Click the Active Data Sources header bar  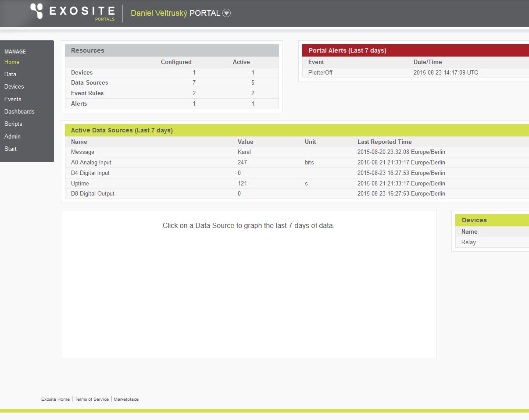point(297,130)
